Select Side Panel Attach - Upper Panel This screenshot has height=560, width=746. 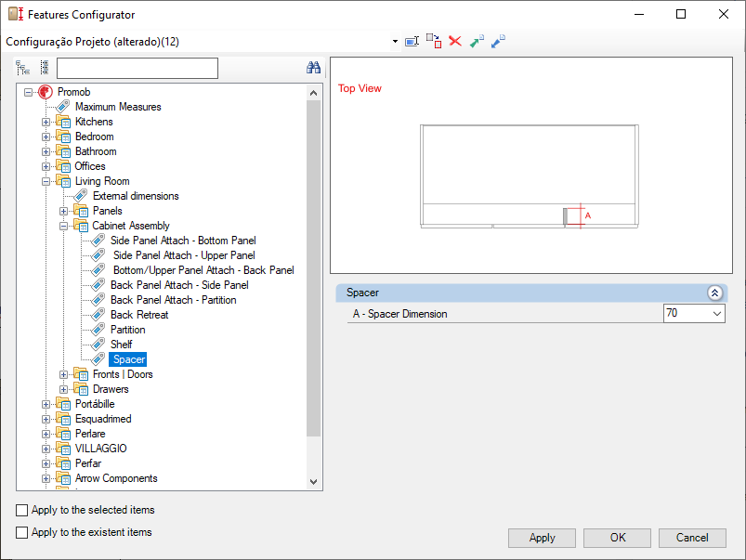coord(184,255)
